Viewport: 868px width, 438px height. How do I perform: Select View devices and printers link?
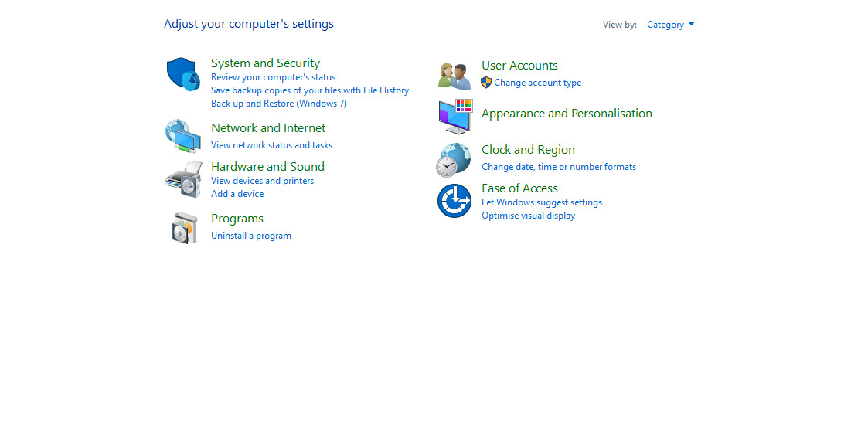coord(262,181)
